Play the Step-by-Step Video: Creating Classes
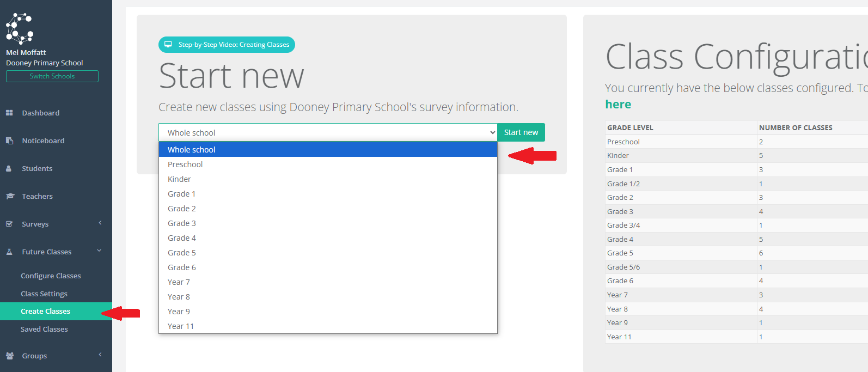 click(x=227, y=45)
